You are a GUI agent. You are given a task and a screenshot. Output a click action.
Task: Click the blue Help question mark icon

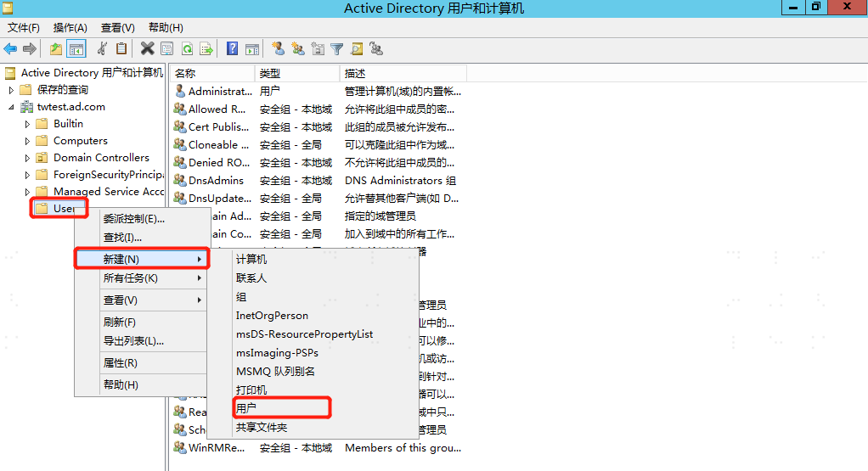[233, 48]
